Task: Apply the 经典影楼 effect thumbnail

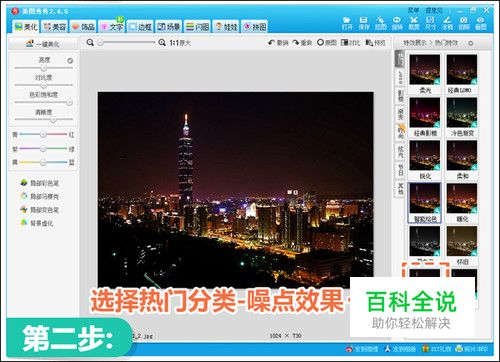Action: coord(425,113)
